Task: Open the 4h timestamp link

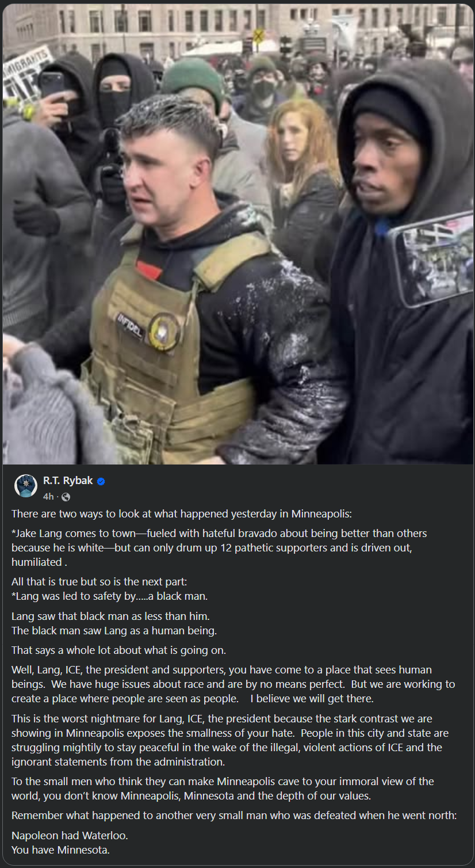Action: click(x=48, y=497)
